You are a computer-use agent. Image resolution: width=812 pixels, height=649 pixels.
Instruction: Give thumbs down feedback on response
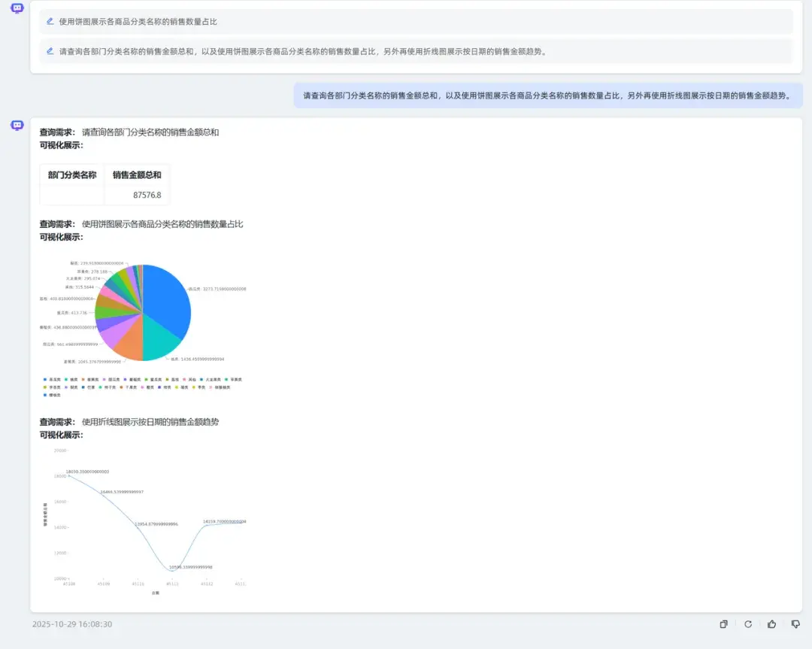795,624
